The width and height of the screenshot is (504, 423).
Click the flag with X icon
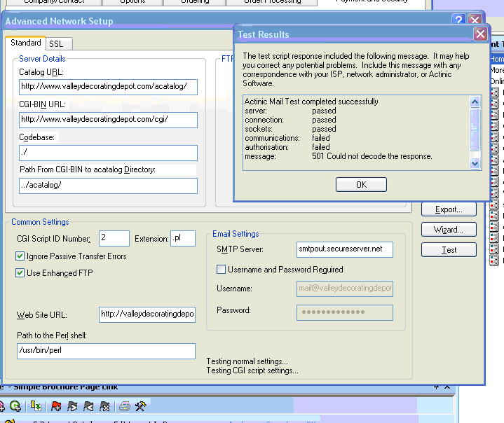click(x=104, y=405)
